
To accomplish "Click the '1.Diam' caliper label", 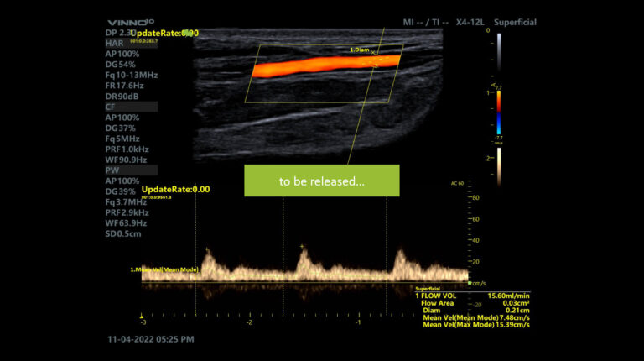I will [360, 50].
